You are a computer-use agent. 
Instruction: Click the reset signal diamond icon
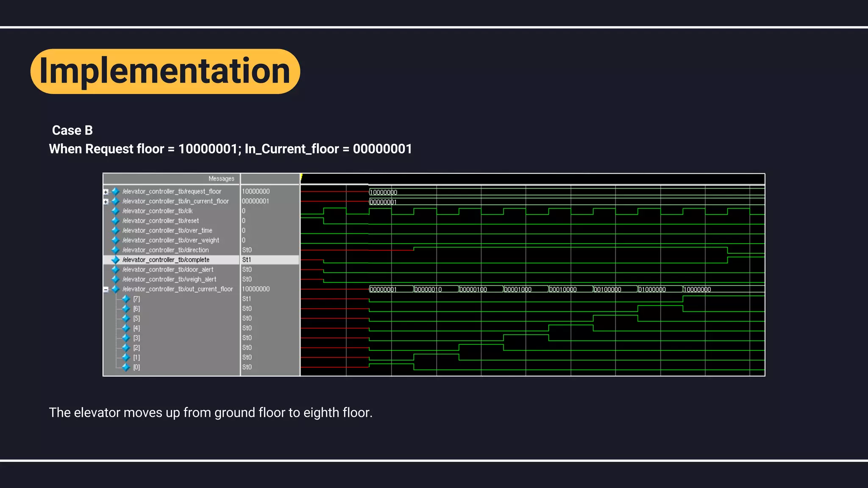[115, 221]
